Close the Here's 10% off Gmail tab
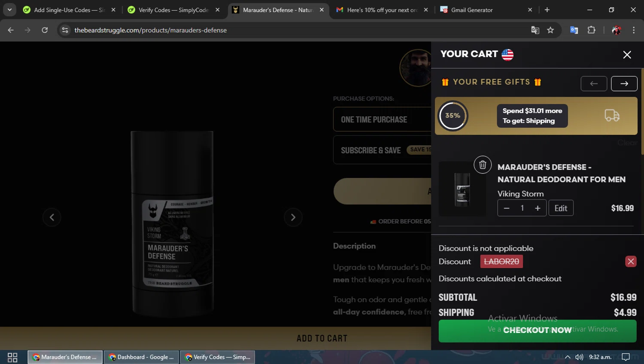 click(426, 10)
